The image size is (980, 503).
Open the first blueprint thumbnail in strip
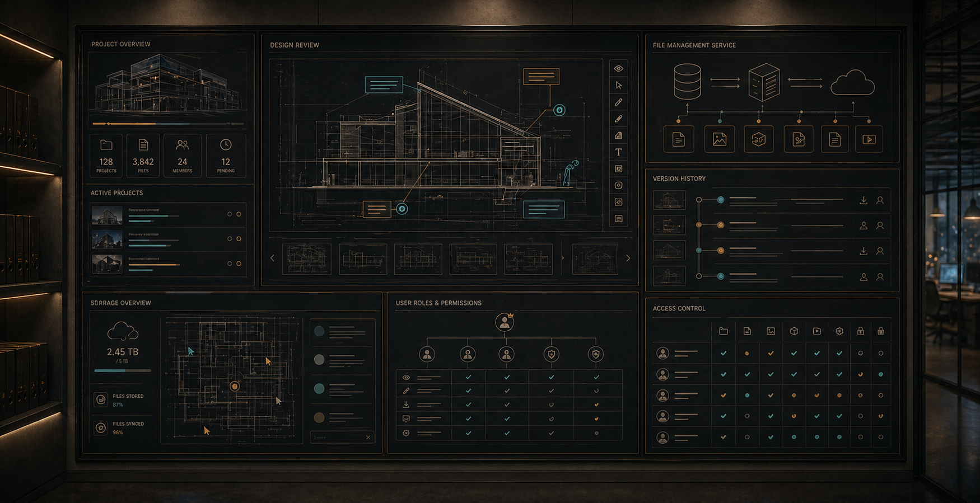[306, 259]
